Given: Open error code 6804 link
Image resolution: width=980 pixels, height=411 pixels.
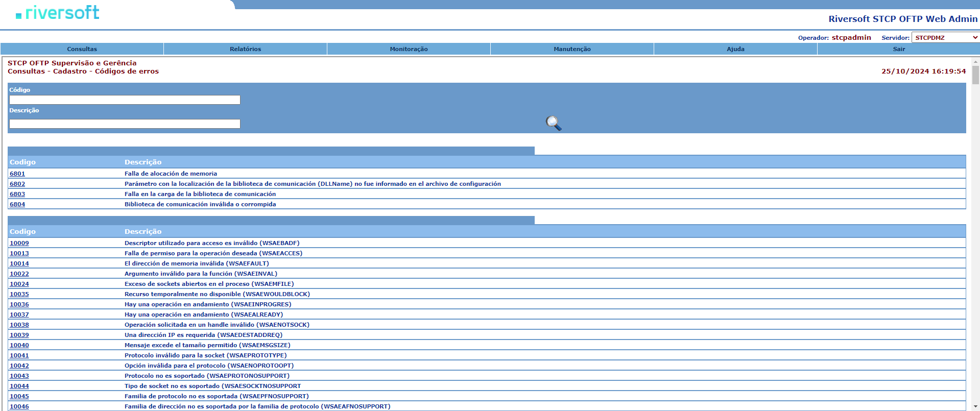Looking at the screenshot, I should click(17, 204).
